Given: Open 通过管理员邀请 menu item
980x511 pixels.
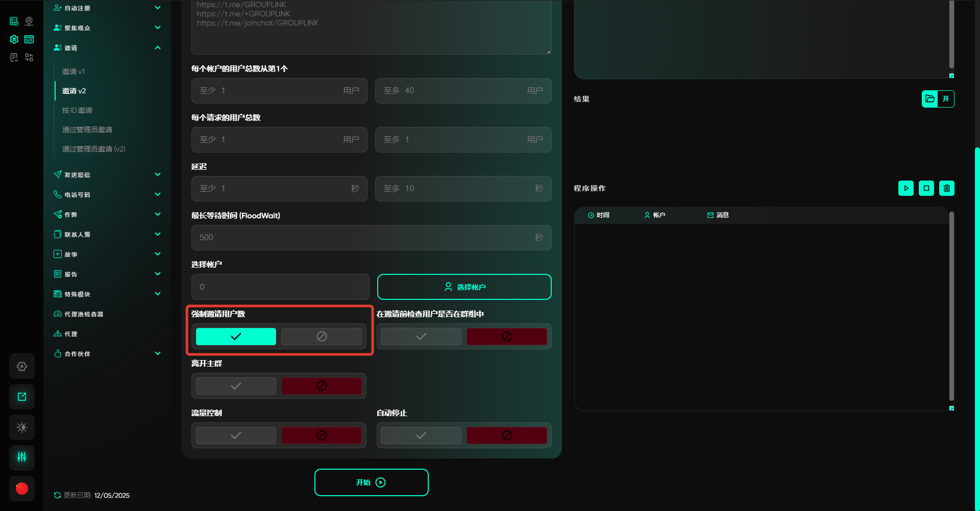Looking at the screenshot, I should (87, 130).
